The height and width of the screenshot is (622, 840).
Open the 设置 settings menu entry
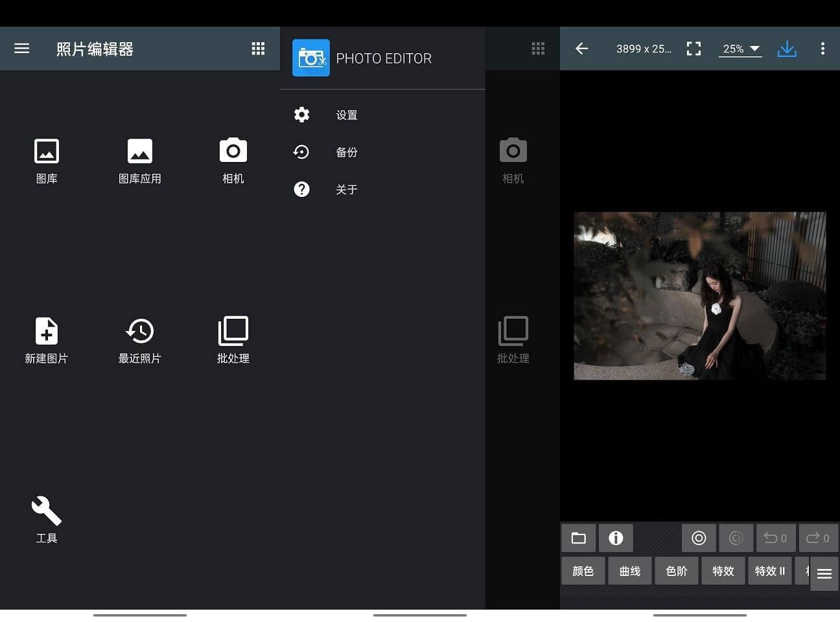(x=347, y=114)
